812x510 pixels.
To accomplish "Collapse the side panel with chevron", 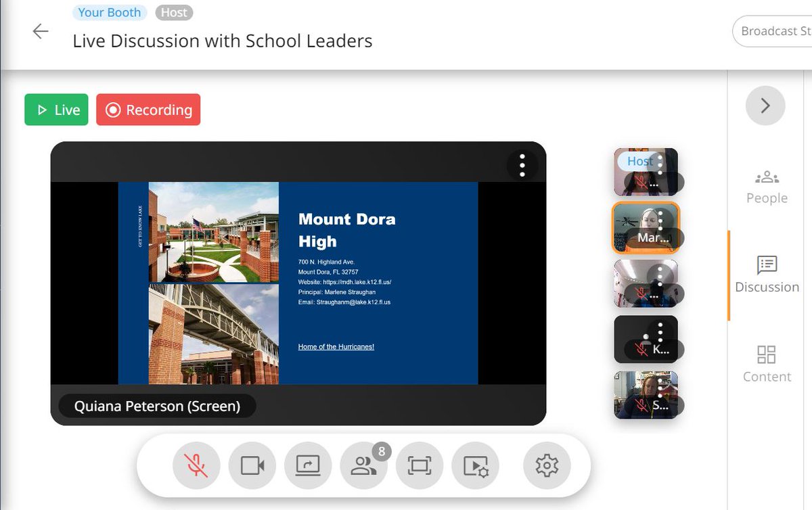I will pyautogui.click(x=765, y=106).
